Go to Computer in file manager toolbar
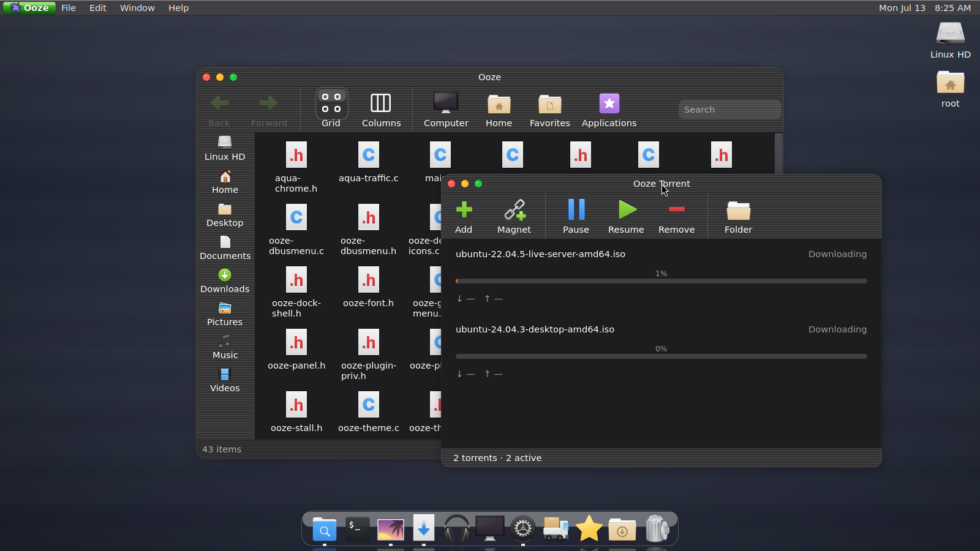The image size is (980, 551). pyautogui.click(x=446, y=108)
